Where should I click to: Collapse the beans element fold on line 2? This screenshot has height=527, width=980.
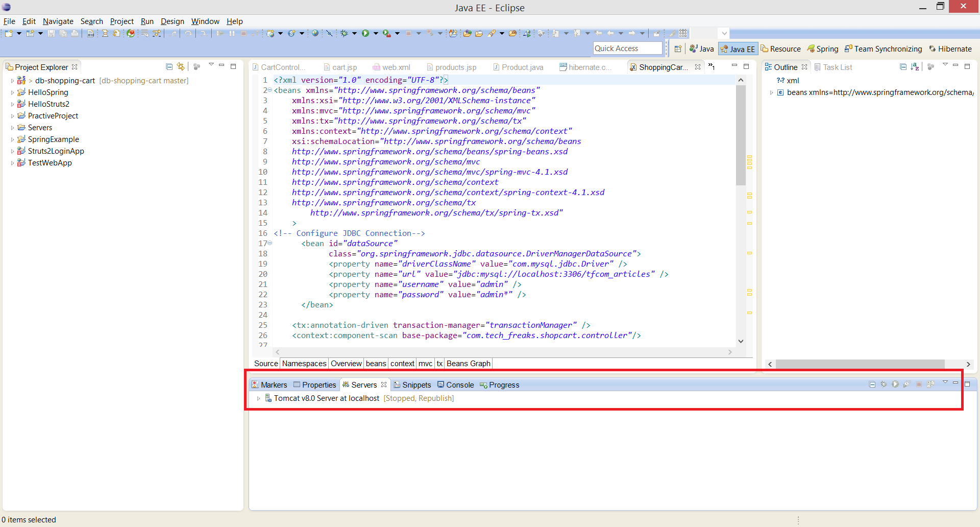point(270,90)
